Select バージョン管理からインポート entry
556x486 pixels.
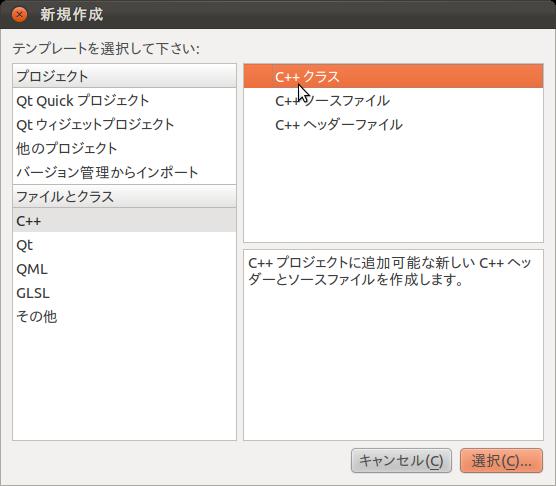[124, 172]
